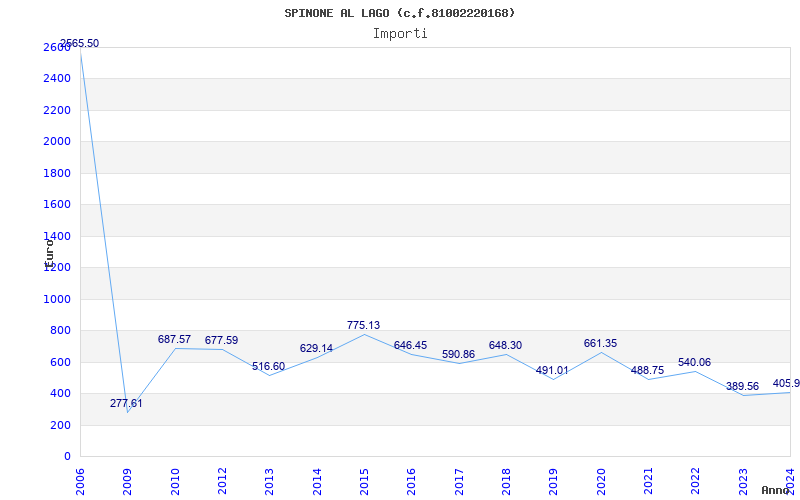Select the 677.59 data label
Viewport: 800px width, 500px height.
click(221, 340)
